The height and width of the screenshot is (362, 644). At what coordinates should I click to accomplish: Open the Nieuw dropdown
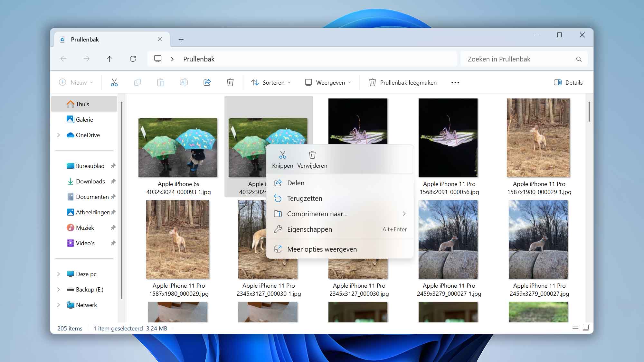click(76, 83)
